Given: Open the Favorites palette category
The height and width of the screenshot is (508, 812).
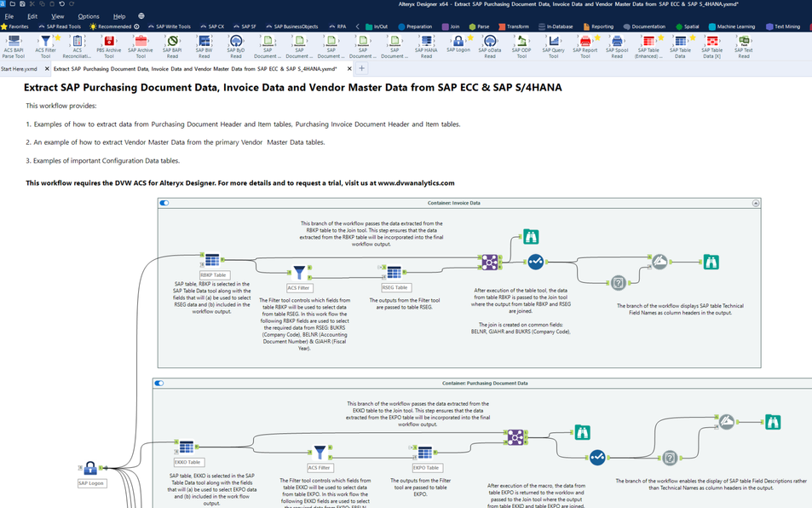Looking at the screenshot, I should click(15, 26).
